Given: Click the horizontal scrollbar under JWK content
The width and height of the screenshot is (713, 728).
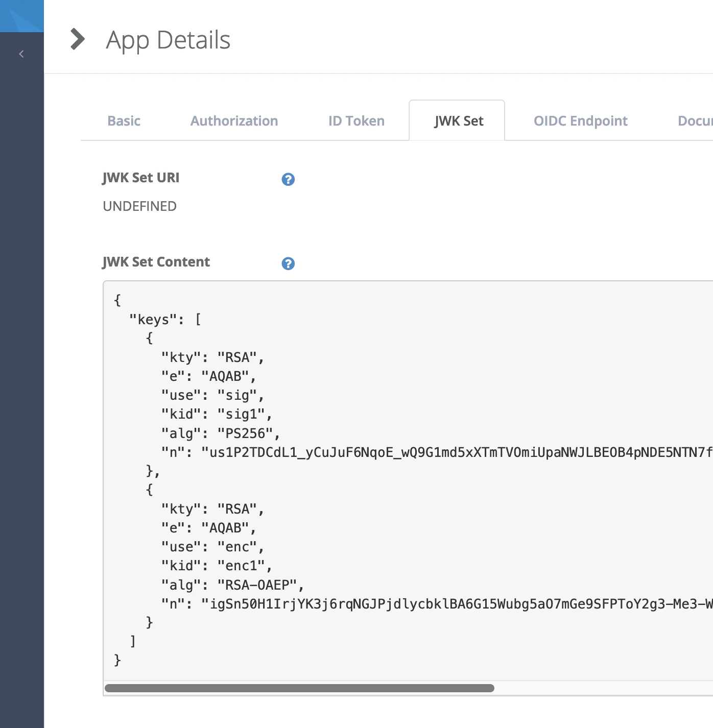Looking at the screenshot, I should pyautogui.click(x=299, y=688).
